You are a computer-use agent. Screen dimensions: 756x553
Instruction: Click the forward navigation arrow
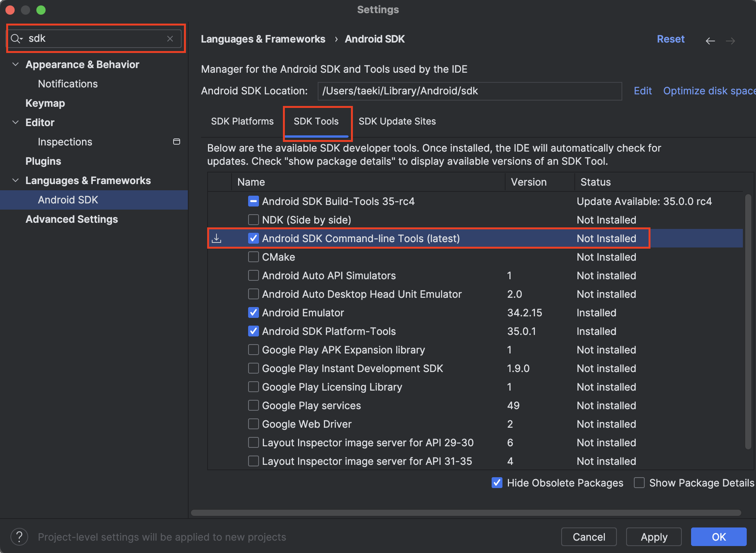tap(730, 41)
